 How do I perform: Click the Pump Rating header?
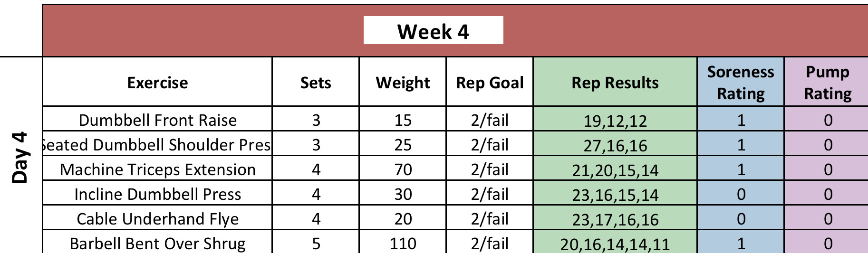click(x=827, y=83)
